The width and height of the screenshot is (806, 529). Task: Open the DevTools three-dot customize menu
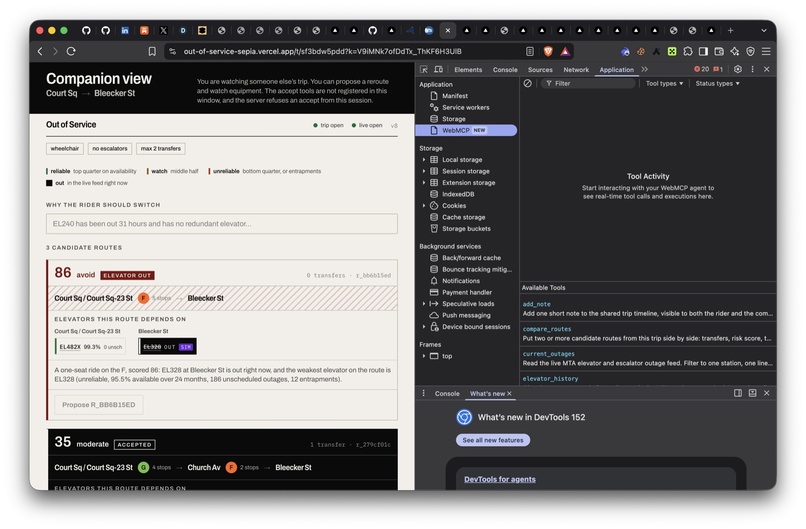(753, 69)
